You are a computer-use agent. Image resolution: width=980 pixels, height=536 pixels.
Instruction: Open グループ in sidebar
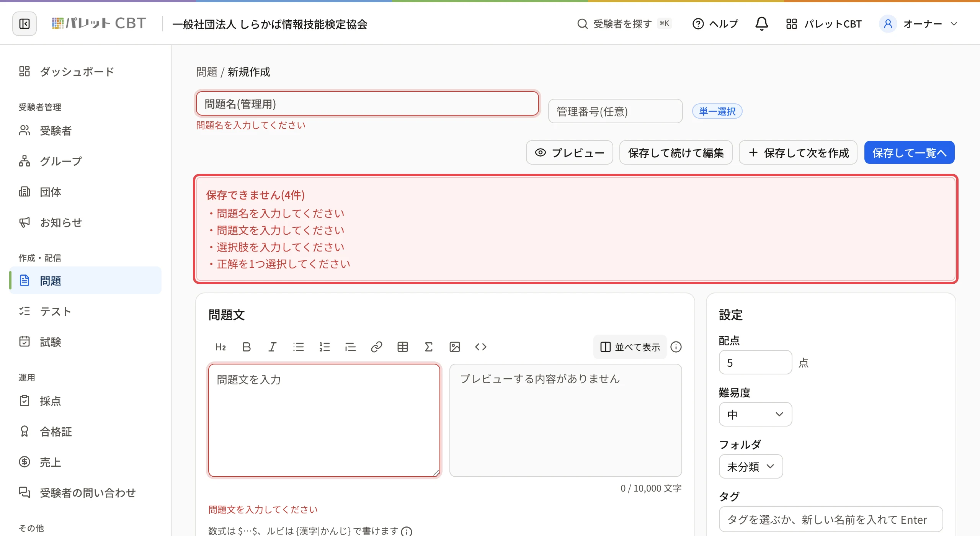85,161
